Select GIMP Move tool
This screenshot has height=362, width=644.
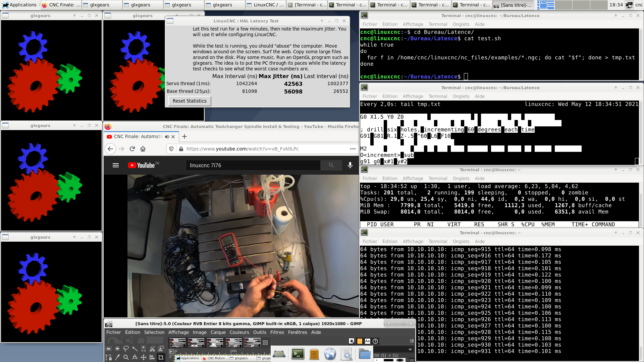[x=144, y=357]
